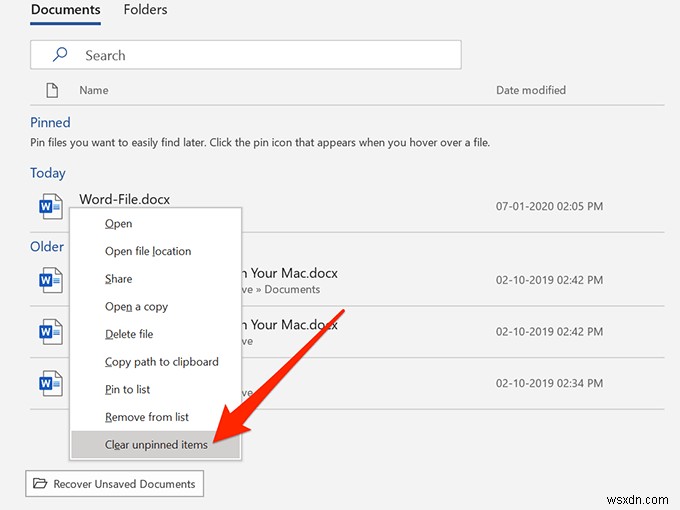Select the Documents tab
This screenshot has height=510, width=680.
(x=66, y=10)
